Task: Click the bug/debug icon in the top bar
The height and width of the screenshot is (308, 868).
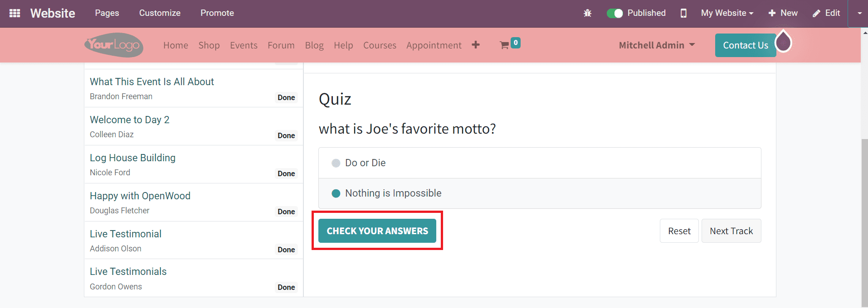Action: (587, 14)
